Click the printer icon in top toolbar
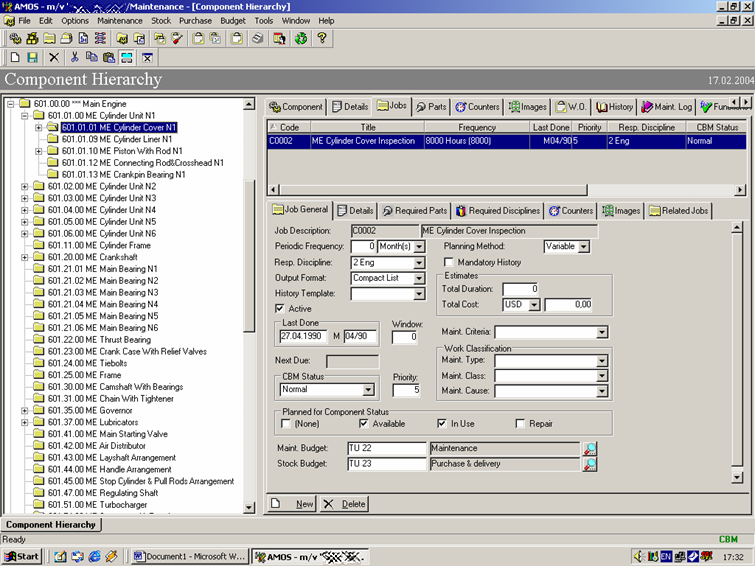This screenshot has width=755, height=566. pyautogui.click(x=257, y=38)
